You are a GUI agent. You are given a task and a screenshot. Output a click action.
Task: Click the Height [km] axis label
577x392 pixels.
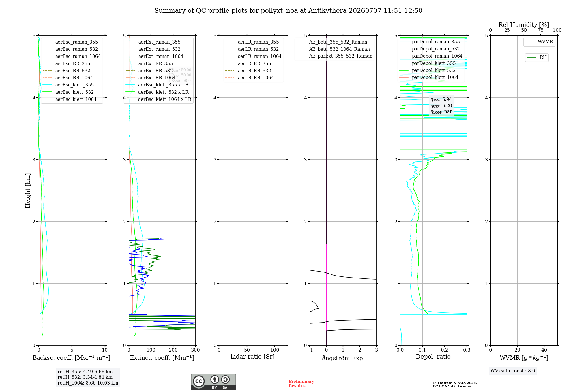pos(28,191)
